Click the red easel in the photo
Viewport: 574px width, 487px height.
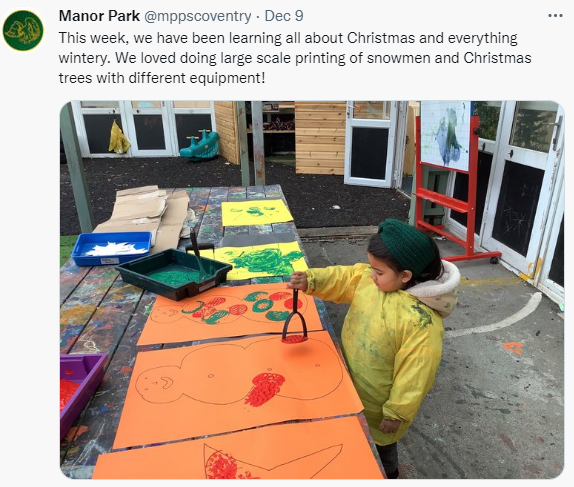point(457,189)
